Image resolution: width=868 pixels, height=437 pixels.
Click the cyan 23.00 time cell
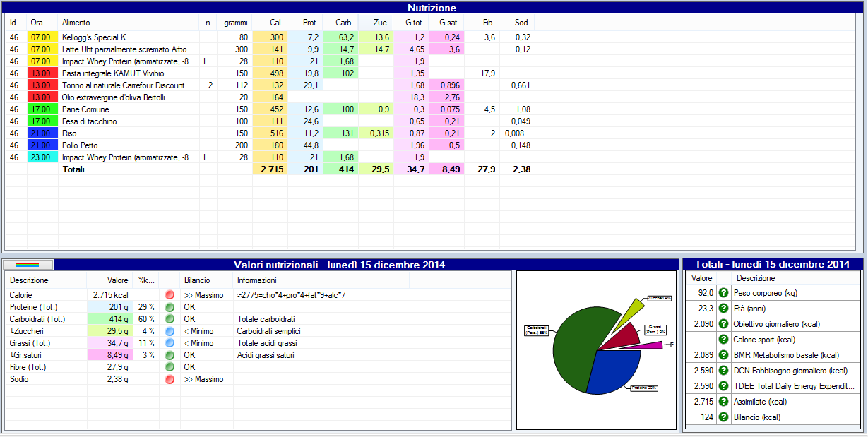click(x=40, y=157)
